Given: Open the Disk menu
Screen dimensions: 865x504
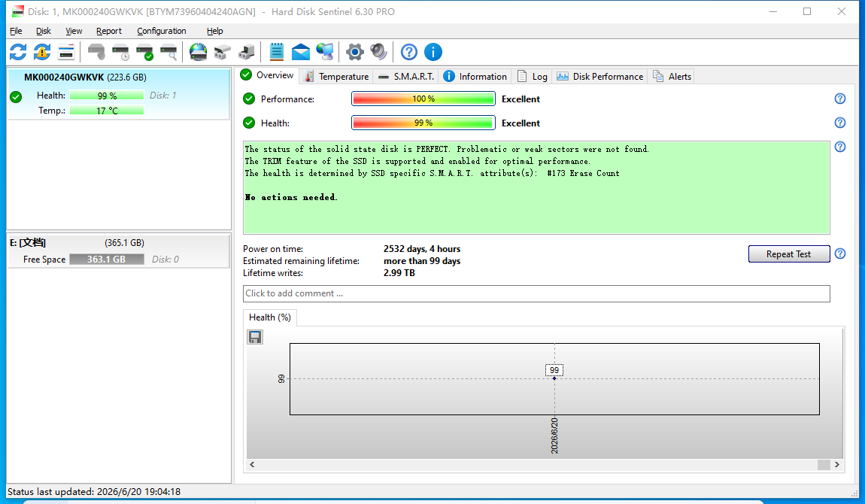Looking at the screenshot, I should pos(44,31).
